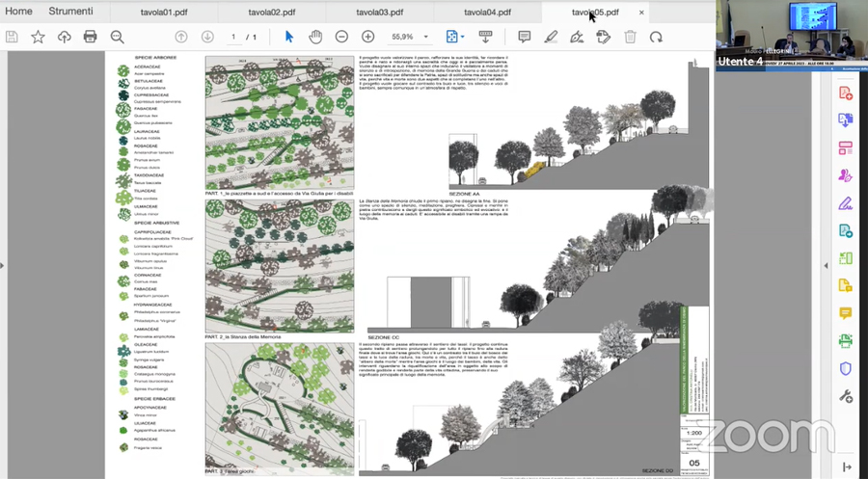868x479 pixels.
Task: Open the add comment note tool
Action: 525,37
